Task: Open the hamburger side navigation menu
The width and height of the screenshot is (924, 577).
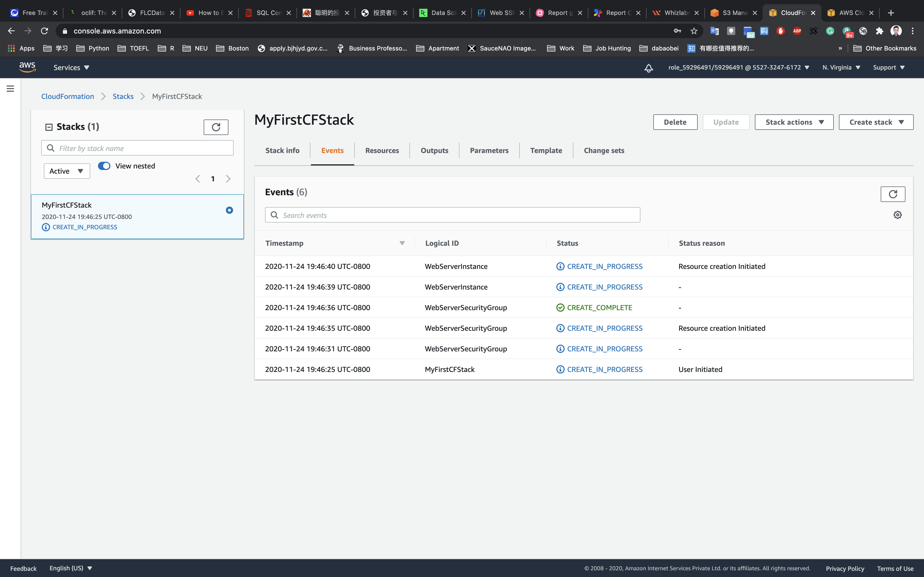Action: click(10, 89)
